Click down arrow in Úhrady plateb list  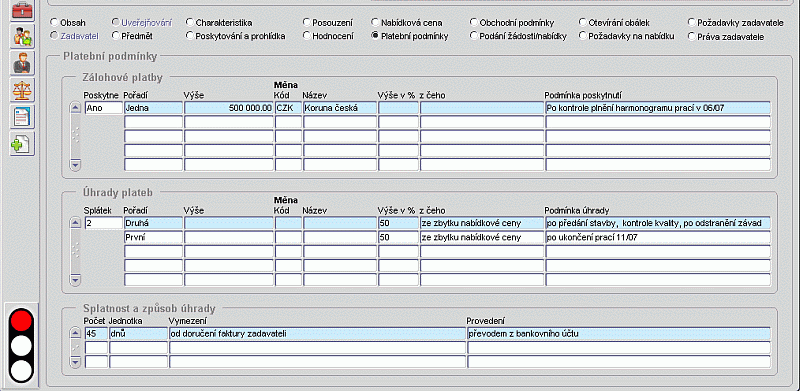(76, 280)
